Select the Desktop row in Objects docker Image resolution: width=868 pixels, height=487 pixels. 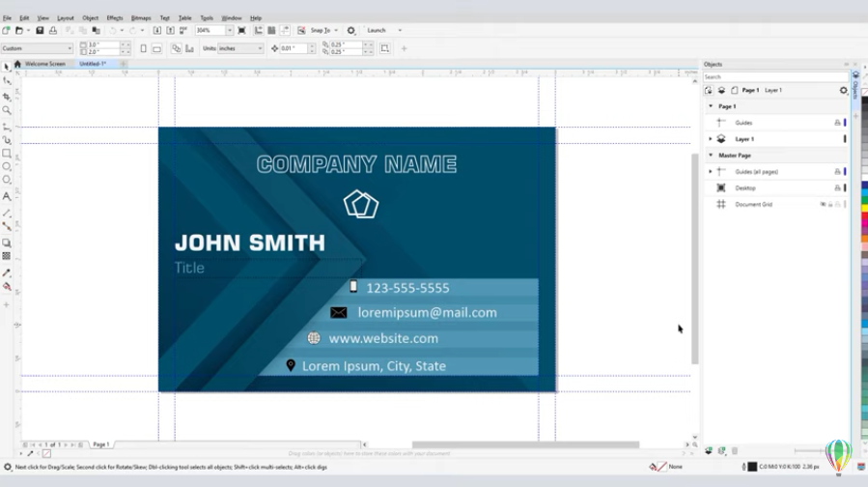point(775,187)
